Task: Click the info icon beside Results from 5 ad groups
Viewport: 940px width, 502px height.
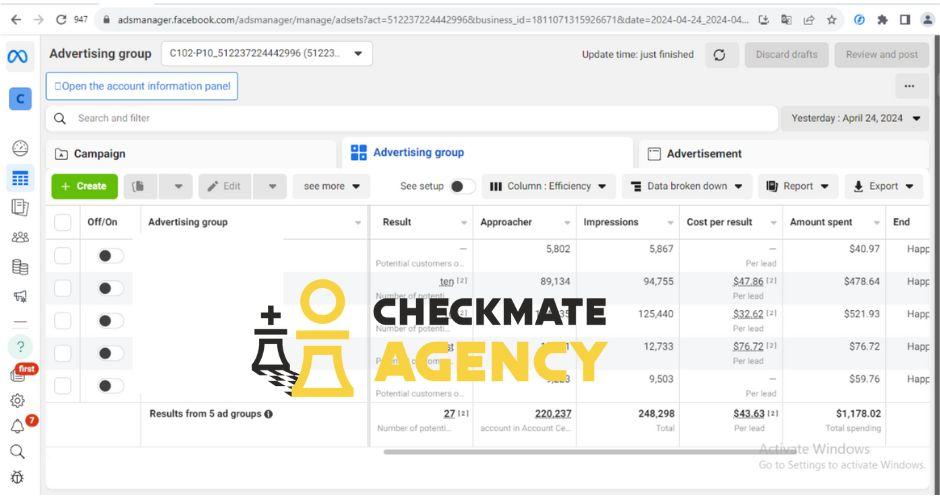Action: click(x=269, y=414)
